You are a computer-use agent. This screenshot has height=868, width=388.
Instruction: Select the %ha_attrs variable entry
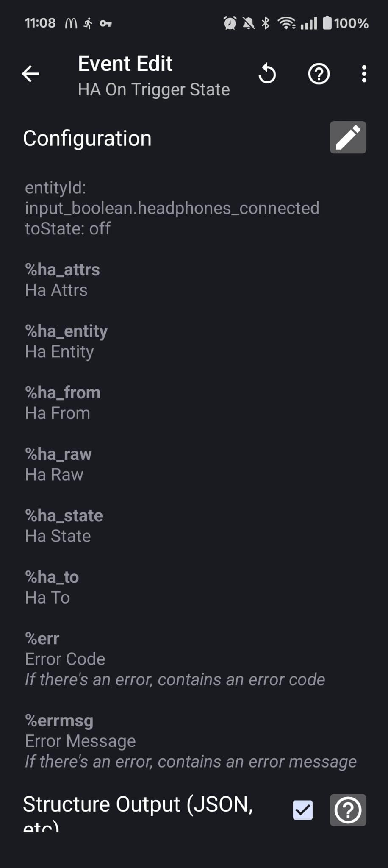coord(63,280)
